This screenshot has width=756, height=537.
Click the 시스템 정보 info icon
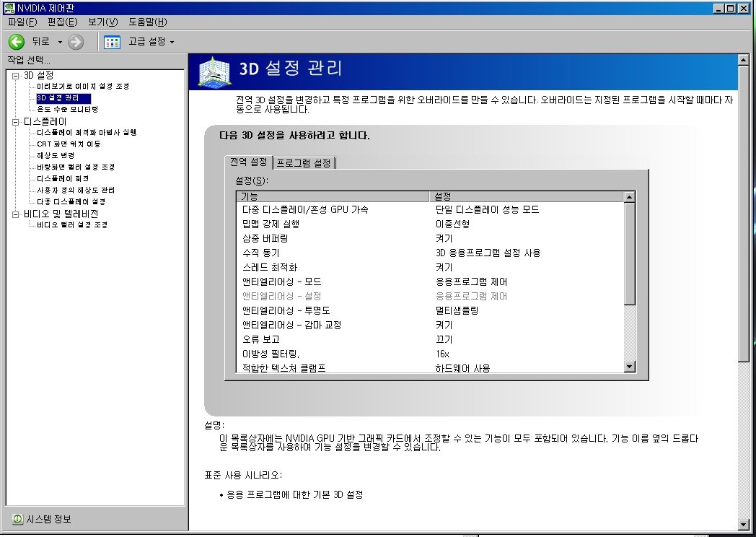pyautogui.click(x=17, y=519)
